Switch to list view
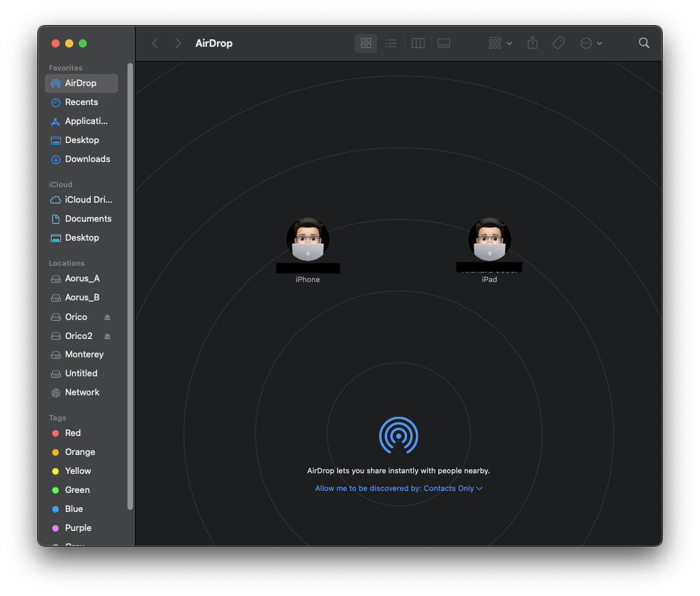 pyautogui.click(x=391, y=43)
